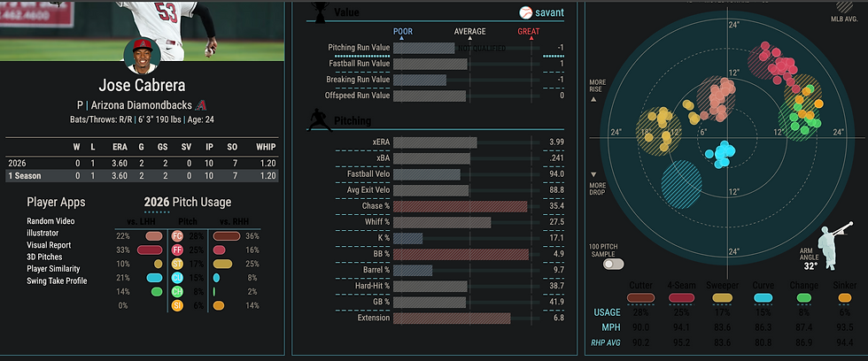
Task: Toggle the 100 pitch sample switch
Action: click(613, 265)
